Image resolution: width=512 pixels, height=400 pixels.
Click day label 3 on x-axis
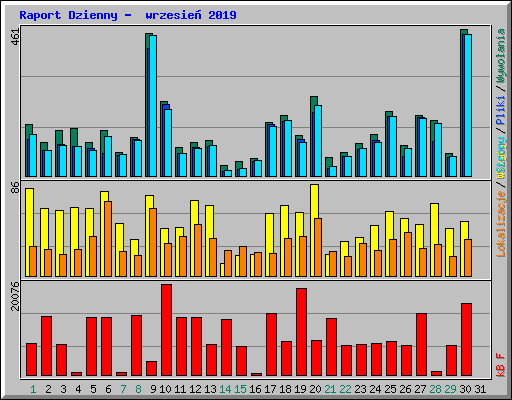click(63, 389)
